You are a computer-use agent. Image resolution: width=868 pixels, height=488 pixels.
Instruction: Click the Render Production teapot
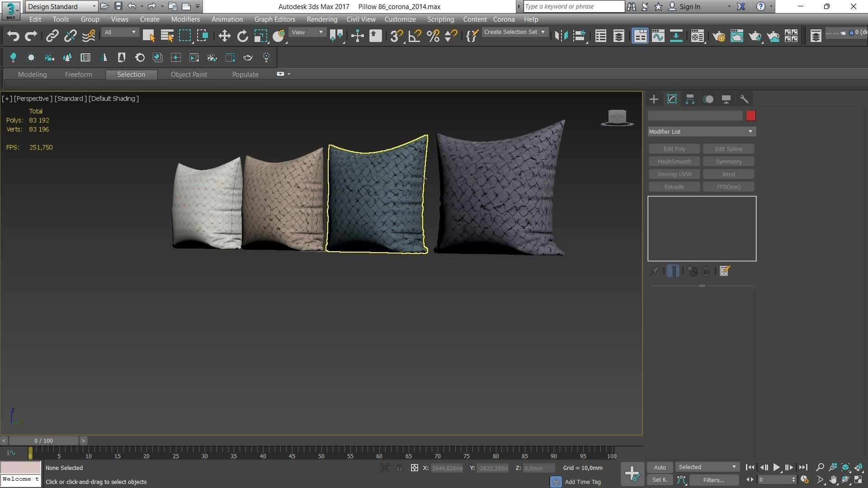(755, 36)
